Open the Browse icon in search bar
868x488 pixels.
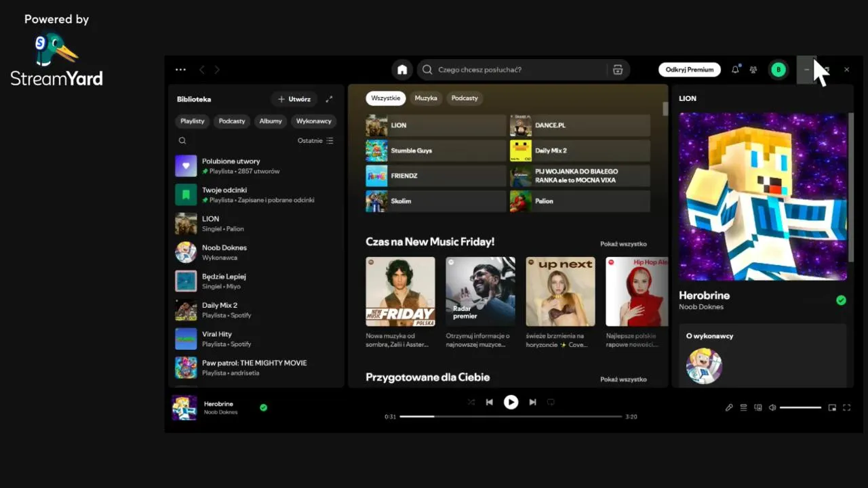pos(617,70)
